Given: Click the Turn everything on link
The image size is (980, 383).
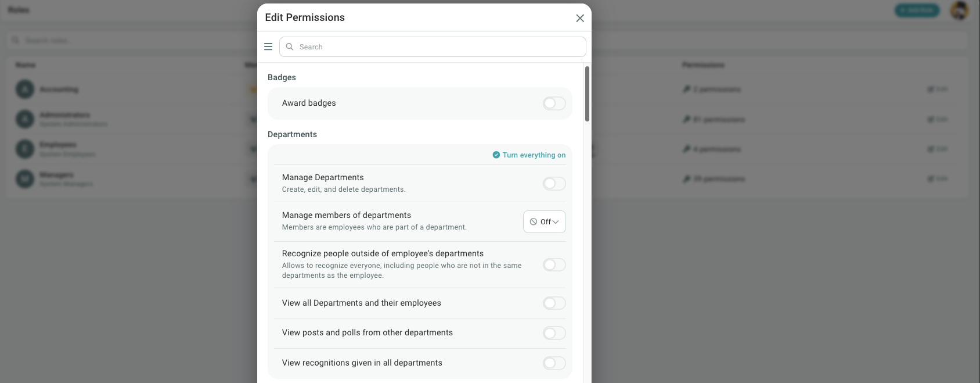Looking at the screenshot, I should [x=534, y=155].
